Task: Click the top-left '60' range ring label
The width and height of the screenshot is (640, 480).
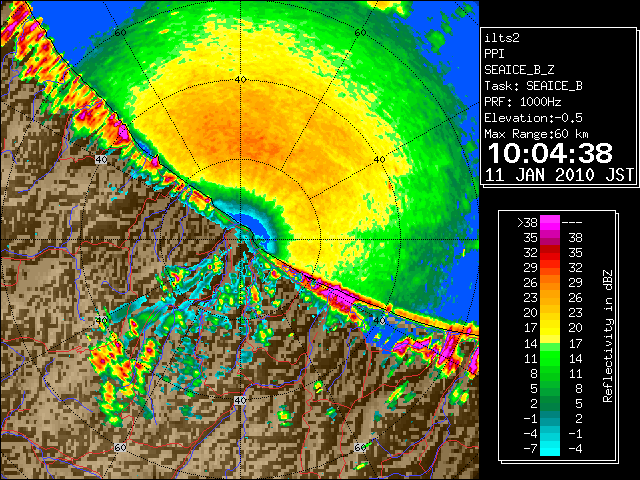Action: 120,33
